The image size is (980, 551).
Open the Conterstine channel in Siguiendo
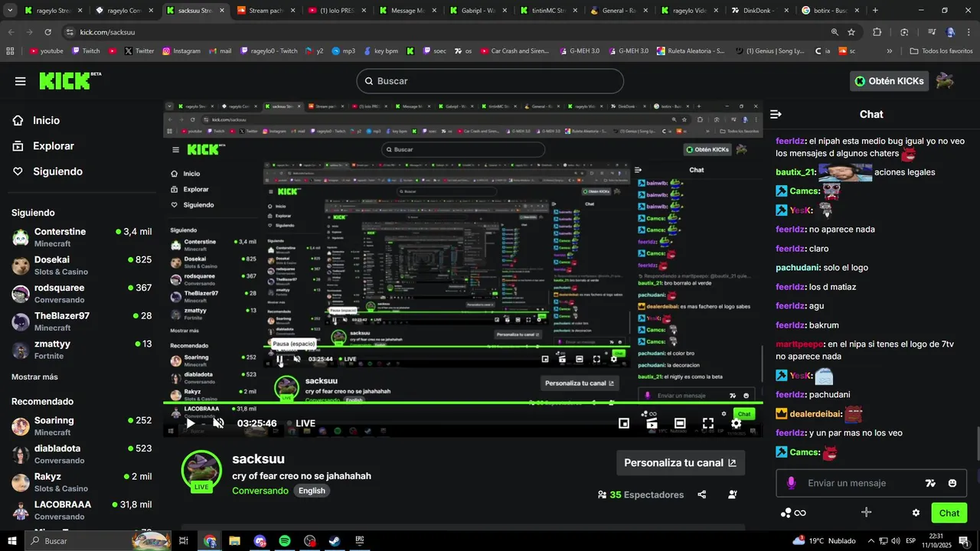pos(81,237)
